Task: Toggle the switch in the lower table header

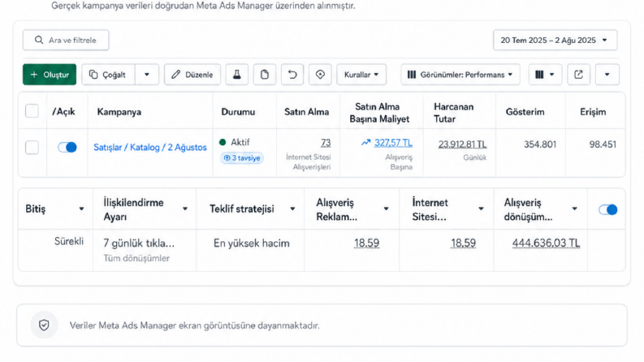Action: (607, 209)
